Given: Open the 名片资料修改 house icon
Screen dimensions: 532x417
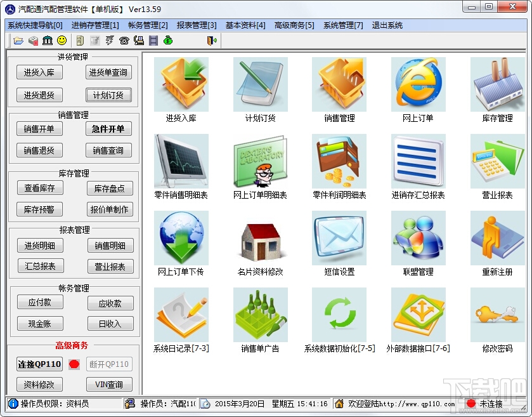Looking at the screenshot, I should point(260,238).
